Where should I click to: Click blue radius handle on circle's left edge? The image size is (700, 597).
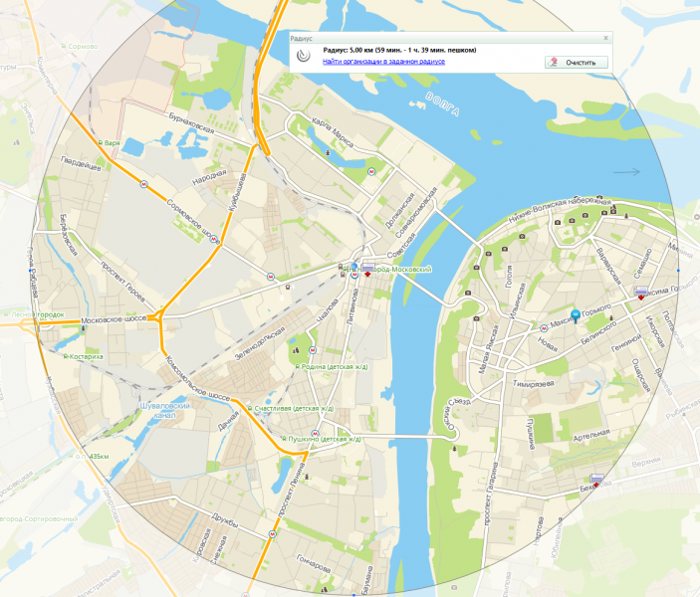[x=30, y=271]
